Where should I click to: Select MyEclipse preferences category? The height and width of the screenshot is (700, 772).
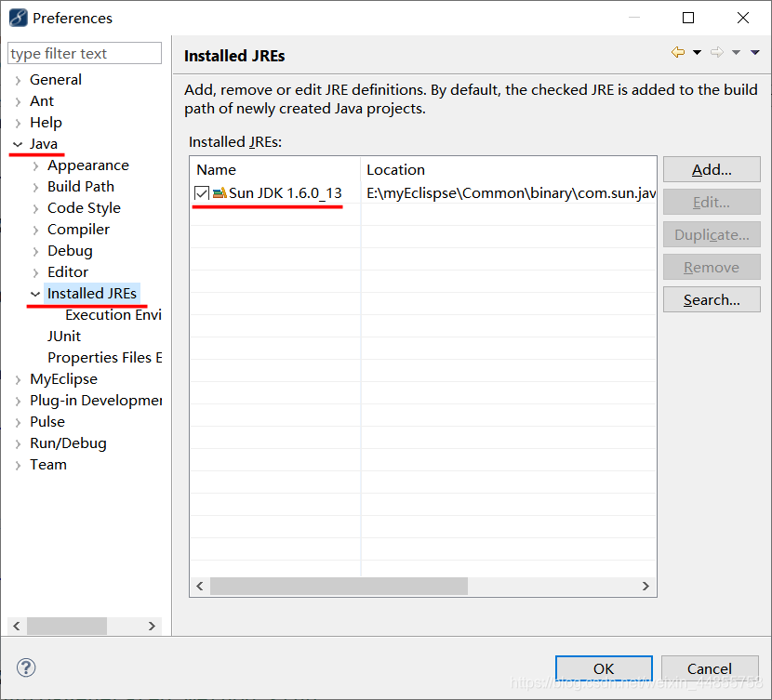(63, 379)
